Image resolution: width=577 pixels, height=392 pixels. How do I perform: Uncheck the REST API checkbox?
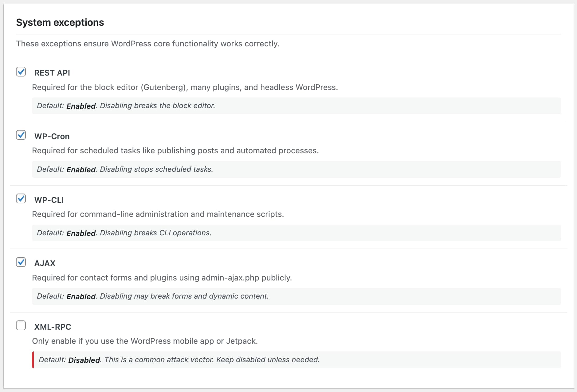tap(21, 72)
